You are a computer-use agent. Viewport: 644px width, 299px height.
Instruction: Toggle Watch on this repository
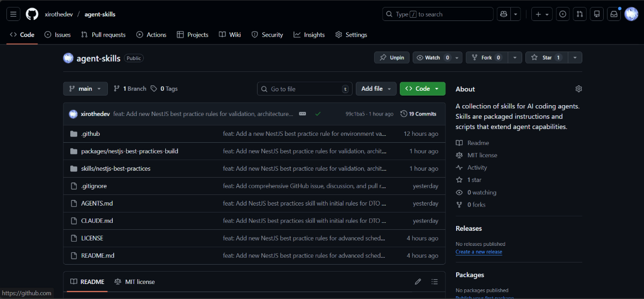pos(432,57)
